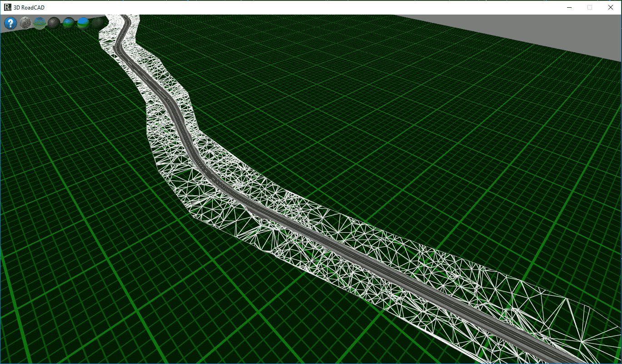
Task: Select the light gray wireframe sphere icon
Action: [25, 23]
